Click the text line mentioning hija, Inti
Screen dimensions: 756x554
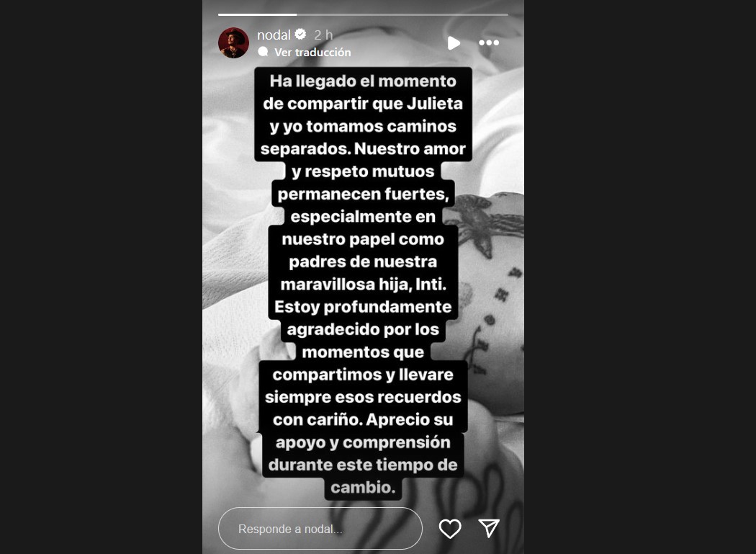[363, 285]
